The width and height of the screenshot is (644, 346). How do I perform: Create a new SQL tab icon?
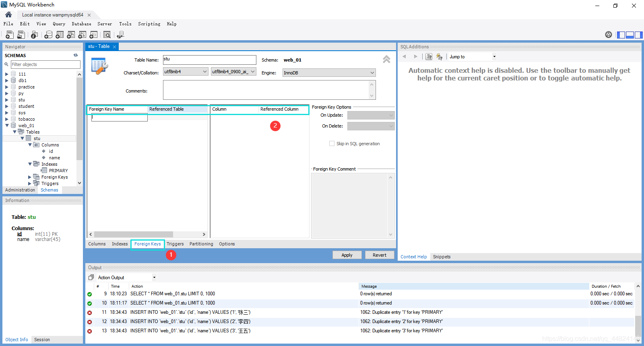(10, 35)
